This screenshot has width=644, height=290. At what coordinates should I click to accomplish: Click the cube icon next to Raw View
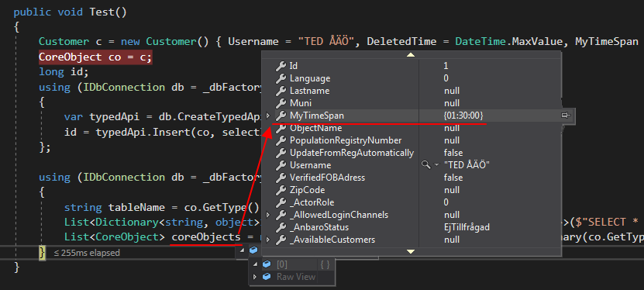(x=267, y=277)
